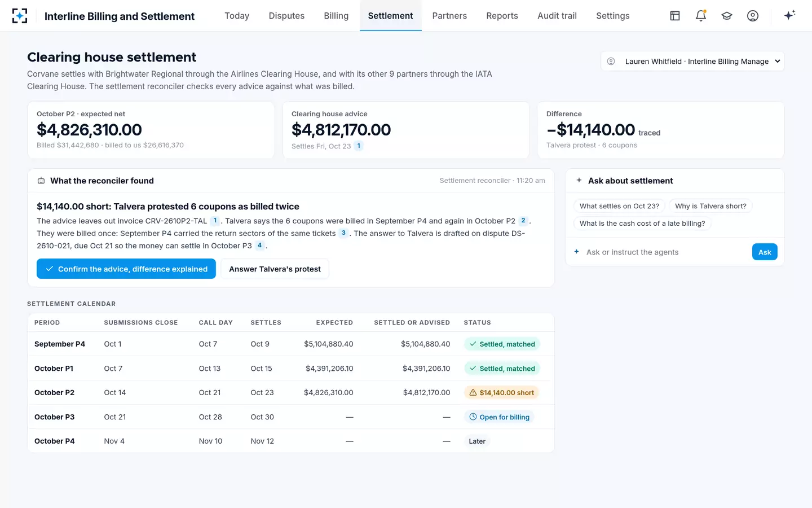This screenshot has width=812, height=508.
Task: Open the AI sparkle assistant icon
Action: point(789,15)
